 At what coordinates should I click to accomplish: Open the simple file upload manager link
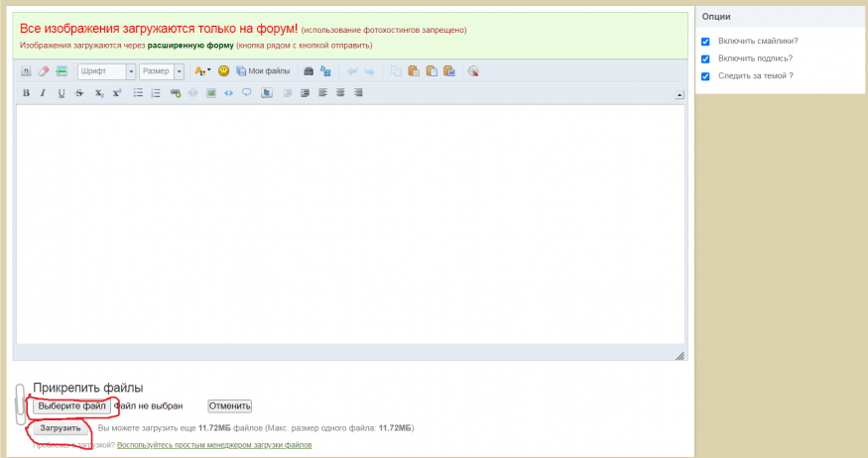coord(214,446)
